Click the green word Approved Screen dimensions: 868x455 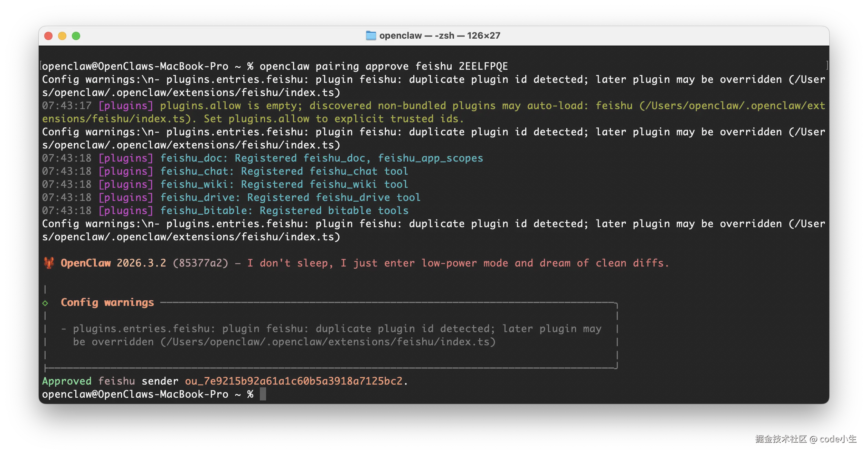pos(67,381)
